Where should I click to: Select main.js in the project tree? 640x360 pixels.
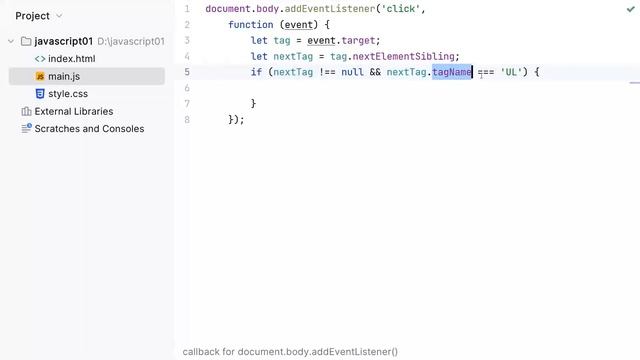click(64, 76)
